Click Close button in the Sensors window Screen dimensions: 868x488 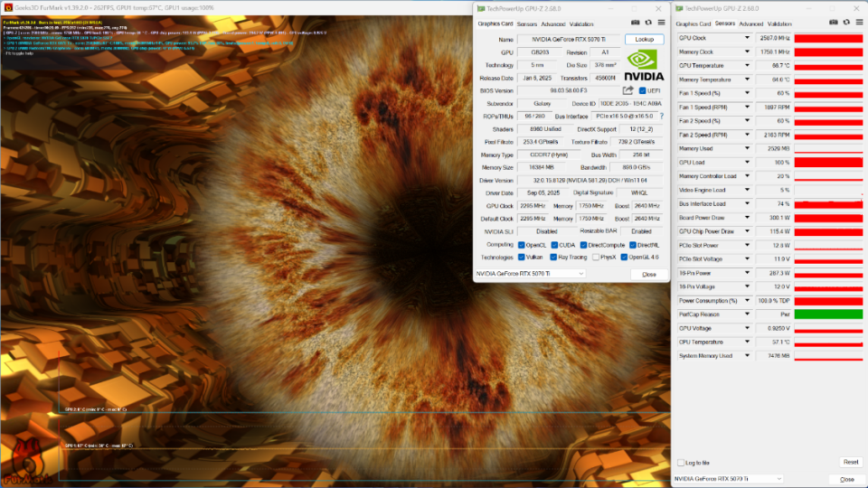847,479
